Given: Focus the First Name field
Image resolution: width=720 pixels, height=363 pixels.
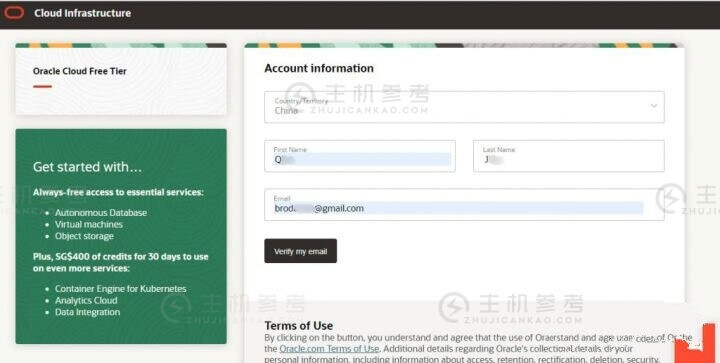Looking at the screenshot, I should [x=360, y=156].
